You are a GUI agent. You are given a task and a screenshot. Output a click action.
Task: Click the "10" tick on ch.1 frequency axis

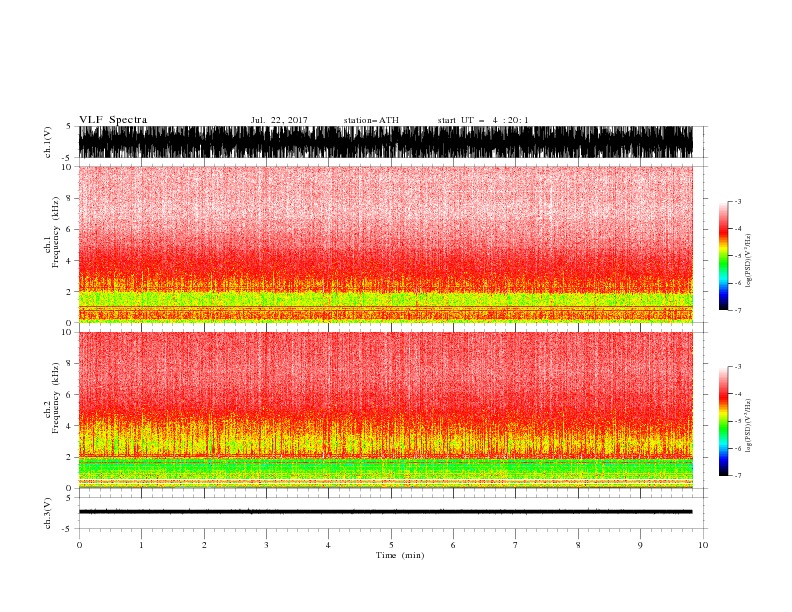(66, 167)
